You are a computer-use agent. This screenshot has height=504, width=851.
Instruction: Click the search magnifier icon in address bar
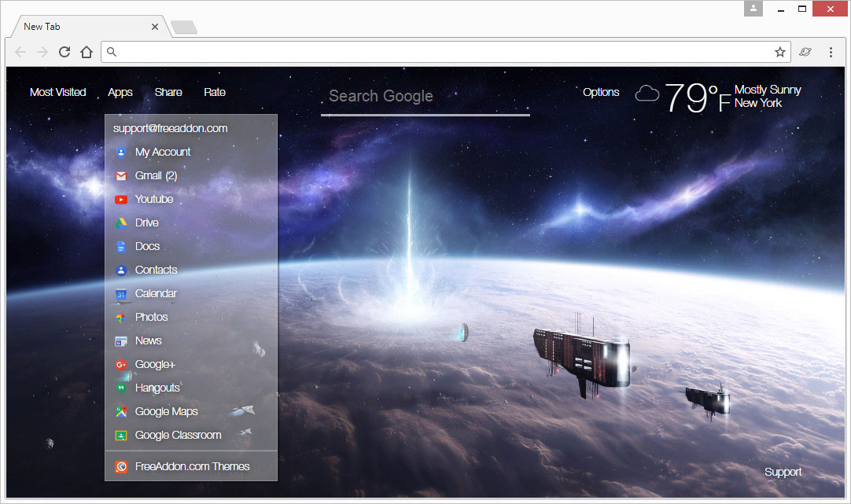coord(111,52)
